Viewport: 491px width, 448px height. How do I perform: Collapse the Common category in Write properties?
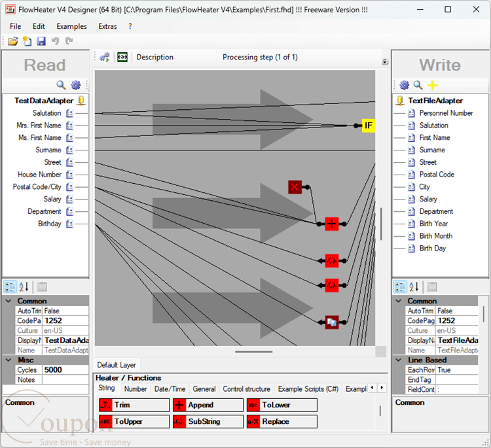point(399,301)
